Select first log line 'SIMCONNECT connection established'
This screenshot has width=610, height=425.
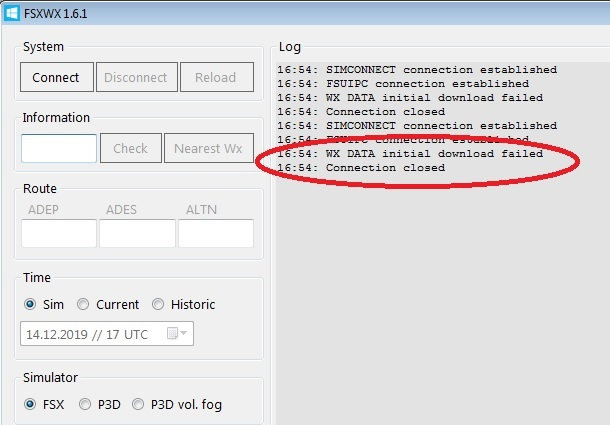tap(417, 70)
